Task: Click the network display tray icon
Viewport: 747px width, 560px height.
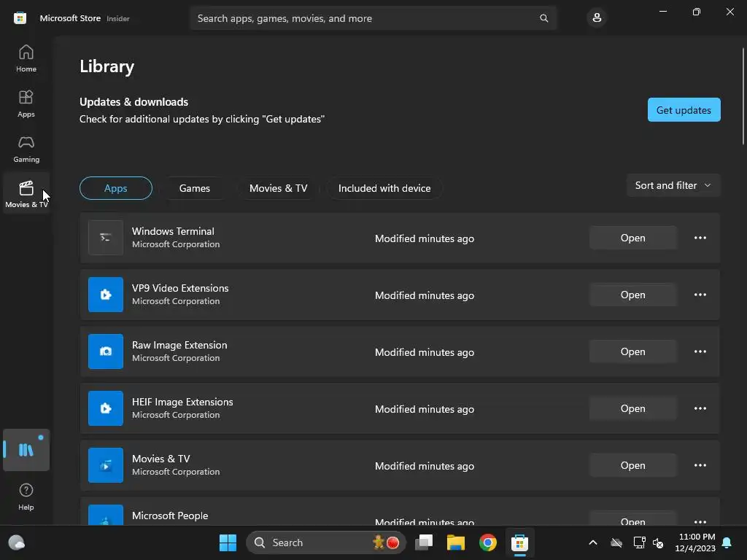Action: tap(639, 542)
